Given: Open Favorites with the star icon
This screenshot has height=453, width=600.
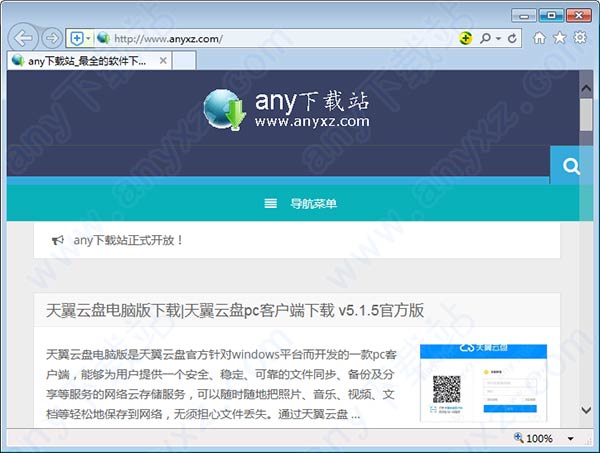Looking at the screenshot, I should click(x=560, y=37).
